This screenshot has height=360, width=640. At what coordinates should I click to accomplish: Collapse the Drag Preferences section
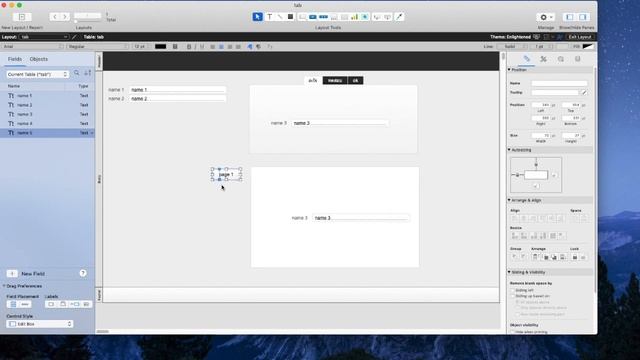coord(4,286)
